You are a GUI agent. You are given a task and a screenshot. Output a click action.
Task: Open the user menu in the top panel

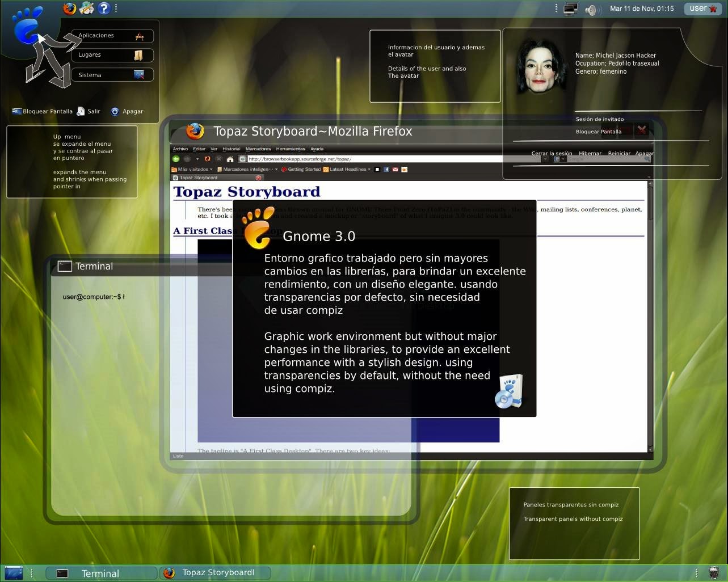coord(702,9)
